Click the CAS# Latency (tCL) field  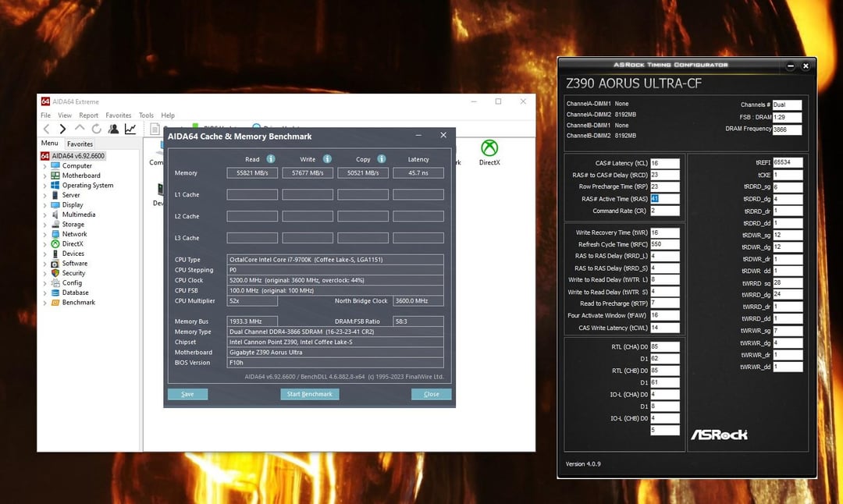(665, 163)
